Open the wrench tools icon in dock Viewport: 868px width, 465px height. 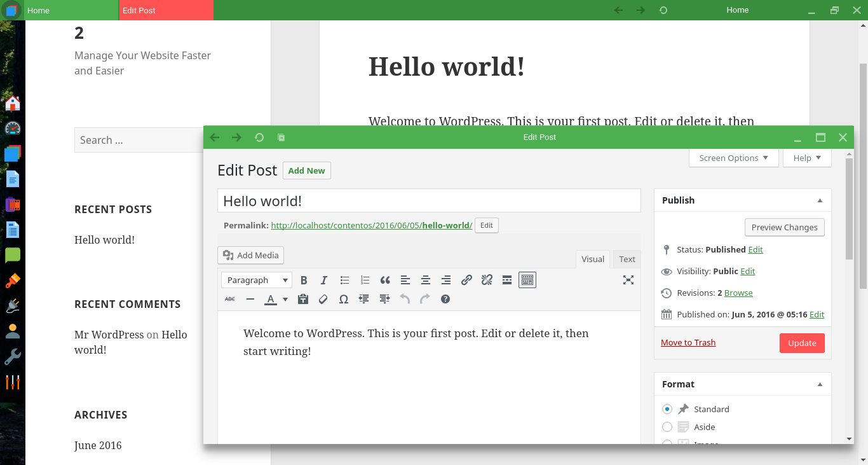tap(13, 357)
